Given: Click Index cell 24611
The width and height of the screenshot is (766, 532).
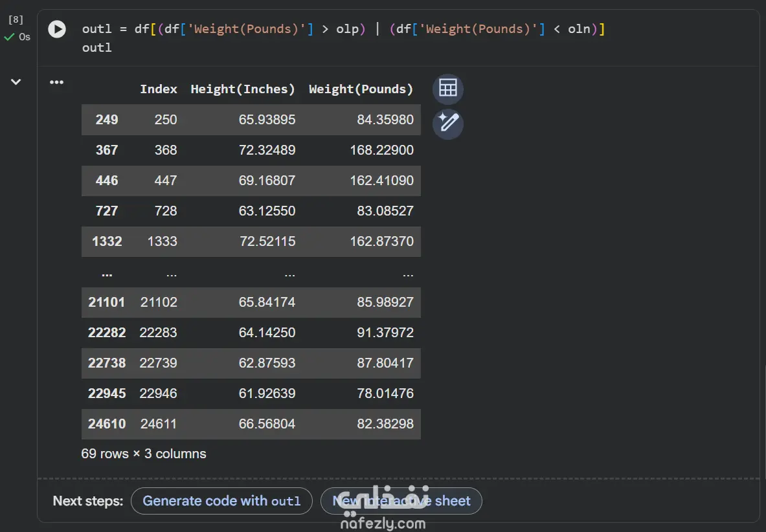Looking at the screenshot, I should click(158, 424).
